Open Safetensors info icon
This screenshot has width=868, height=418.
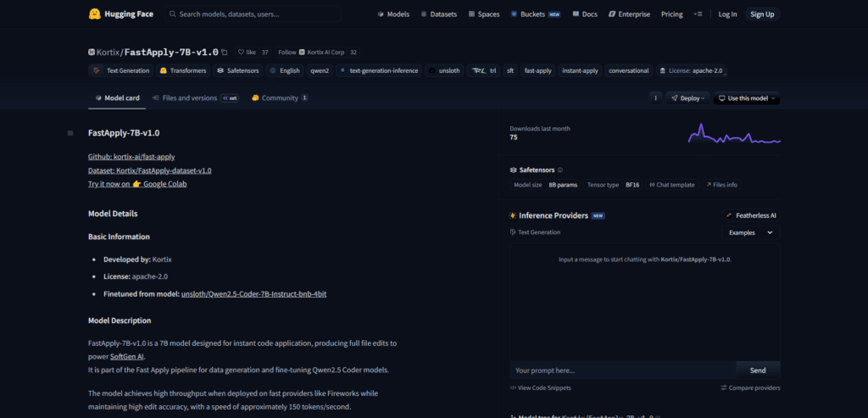click(560, 170)
